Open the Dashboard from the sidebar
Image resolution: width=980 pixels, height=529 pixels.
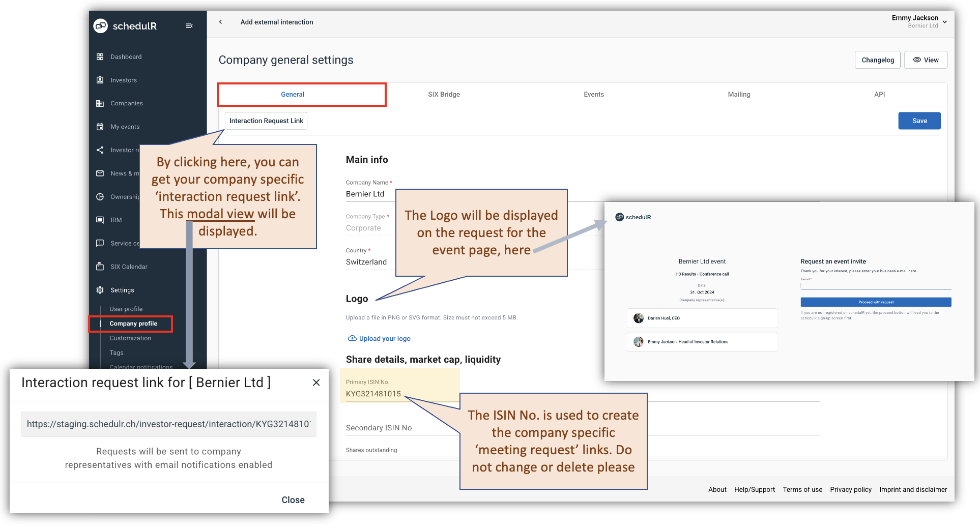tap(126, 56)
